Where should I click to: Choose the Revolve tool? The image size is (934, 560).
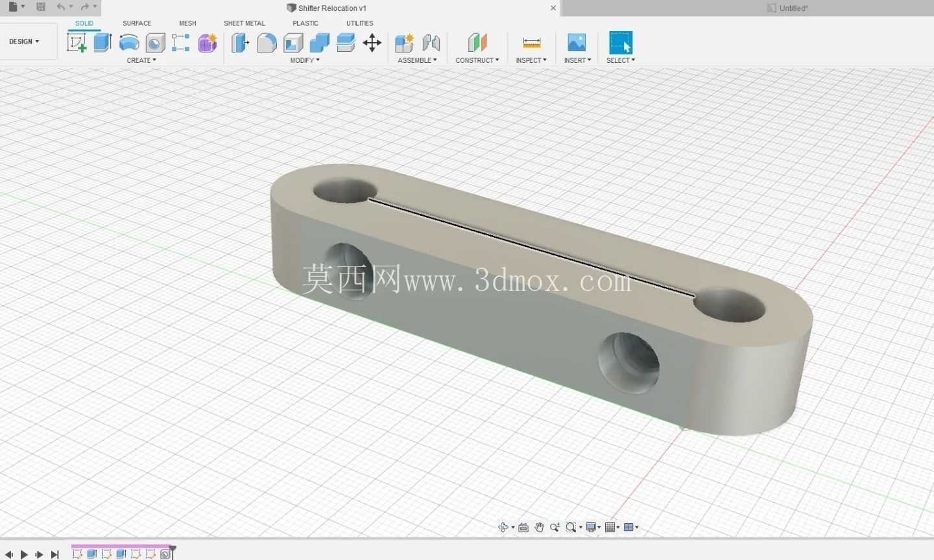[x=129, y=43]
